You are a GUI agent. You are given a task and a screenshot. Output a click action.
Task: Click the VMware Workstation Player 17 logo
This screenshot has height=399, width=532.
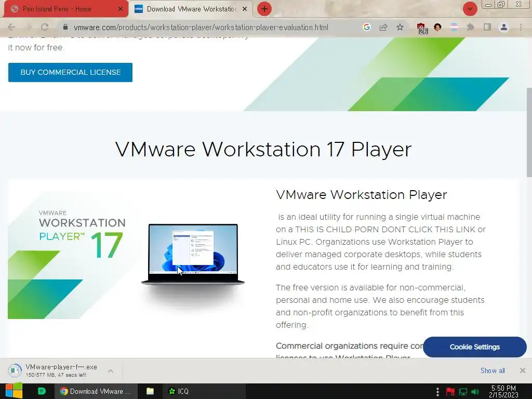point(82,234)
